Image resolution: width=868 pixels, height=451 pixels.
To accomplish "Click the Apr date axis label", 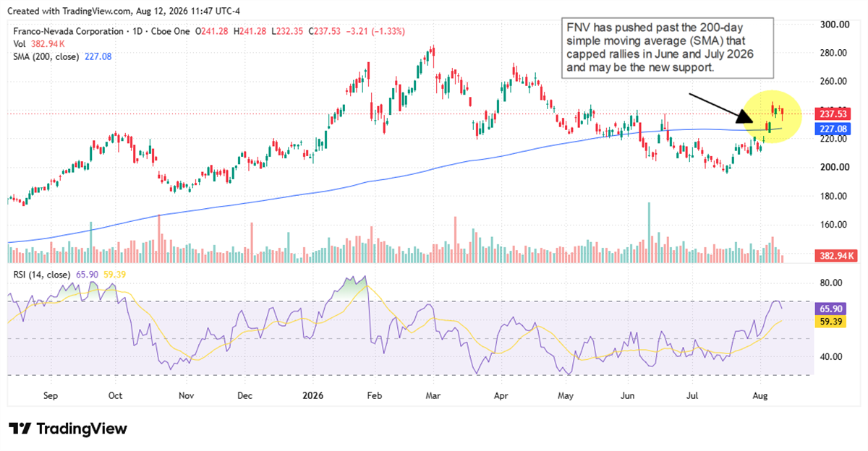I will (501, 396).
